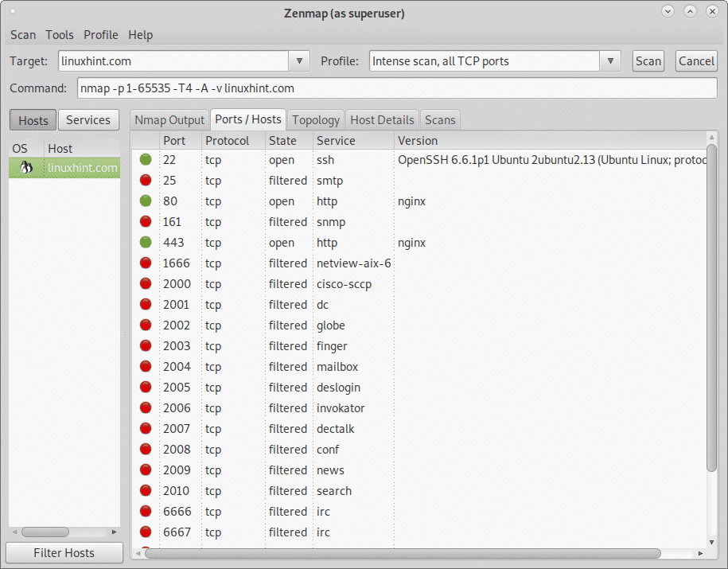The image size is (728, 569).
Task: Open the Profile menu
Action: coord(101,35)
